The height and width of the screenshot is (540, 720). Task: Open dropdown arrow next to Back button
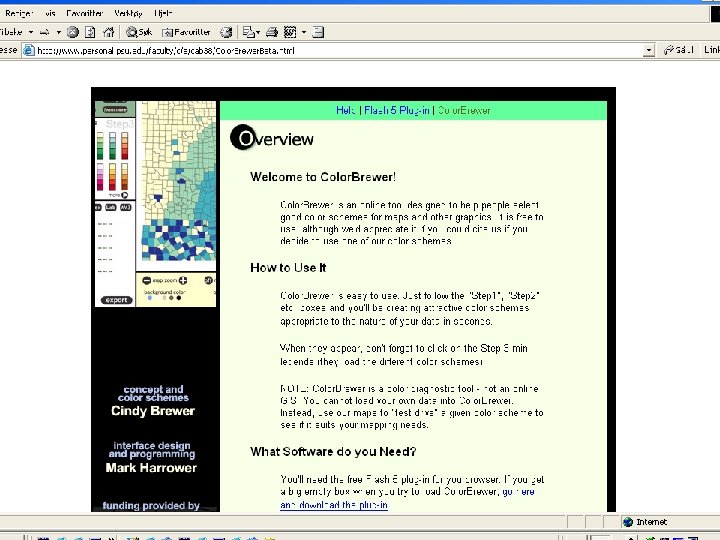click(x=31, y=32)
